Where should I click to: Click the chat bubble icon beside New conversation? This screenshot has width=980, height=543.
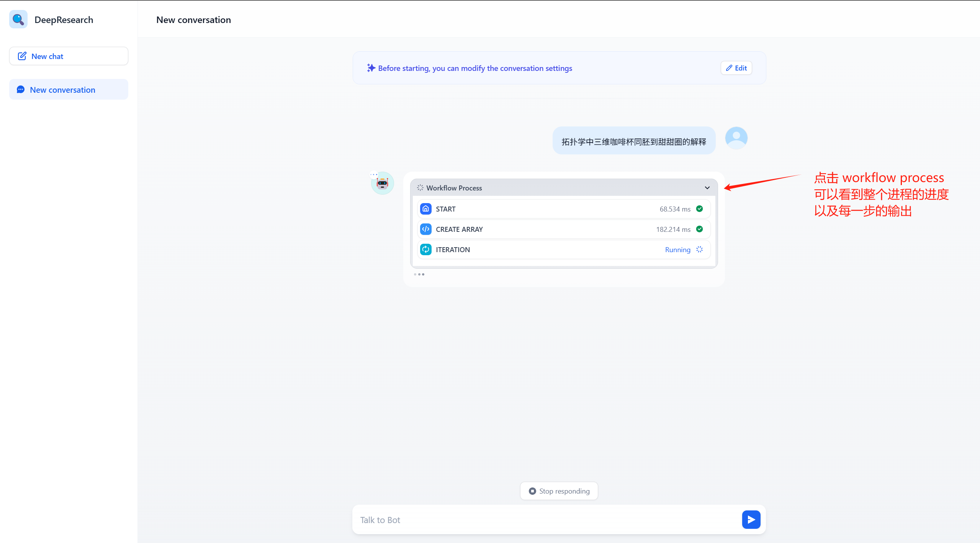tap(21, 90)
